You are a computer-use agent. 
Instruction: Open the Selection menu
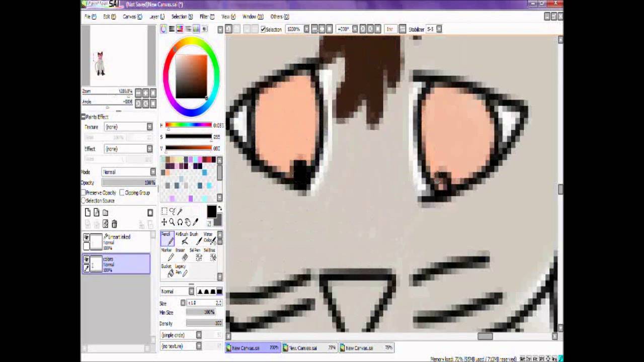click(x=182, y=17)
